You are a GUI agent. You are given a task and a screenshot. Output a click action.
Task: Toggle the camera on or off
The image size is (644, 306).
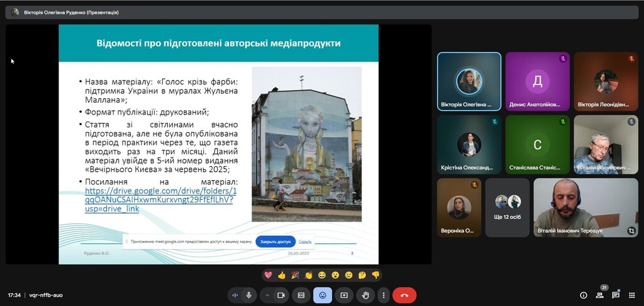pyautogui.click(x=281, y=295)
